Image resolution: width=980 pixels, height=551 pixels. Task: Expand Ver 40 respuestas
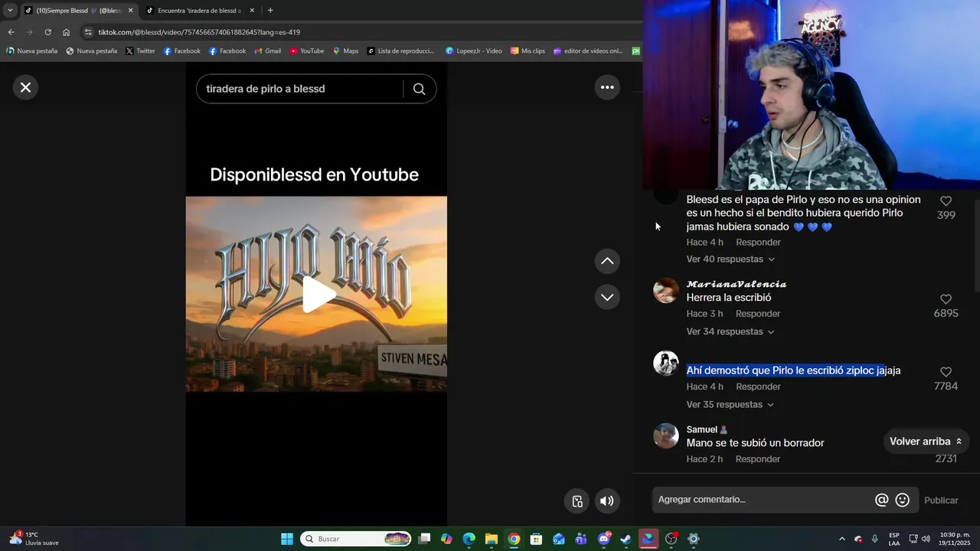click(x=730, y=259)
